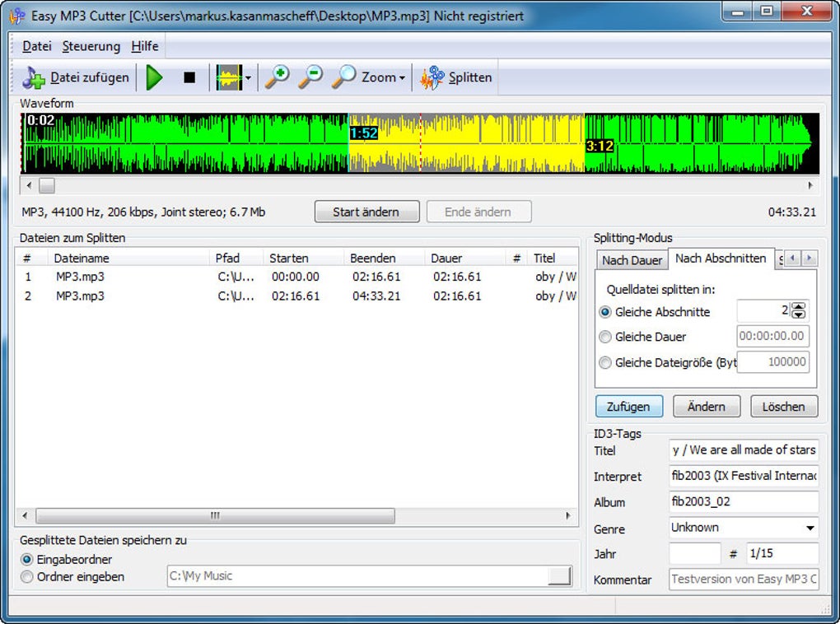Image resolution: width=840 pixels, height=624 pixels.
Task: Click the Zufügen button
Action: click(629, 406)
